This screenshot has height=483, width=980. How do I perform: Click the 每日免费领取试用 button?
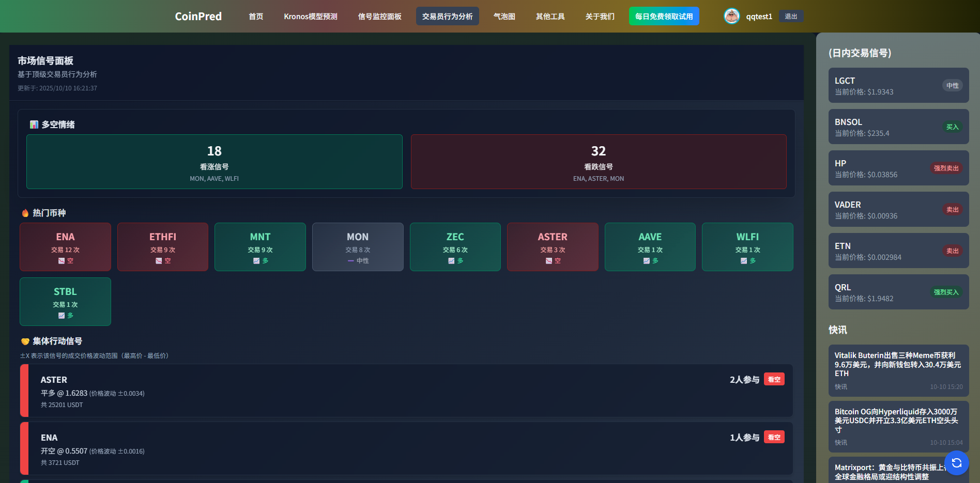point(664,17)
